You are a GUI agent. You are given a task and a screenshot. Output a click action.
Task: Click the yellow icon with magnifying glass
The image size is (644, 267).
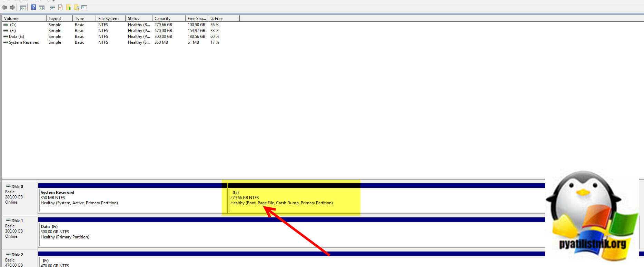[x=76, y=7]
